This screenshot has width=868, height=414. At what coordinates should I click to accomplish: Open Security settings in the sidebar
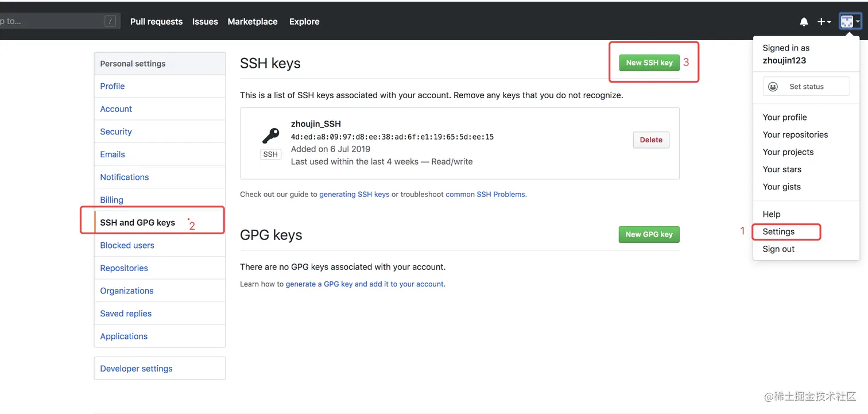160,131
